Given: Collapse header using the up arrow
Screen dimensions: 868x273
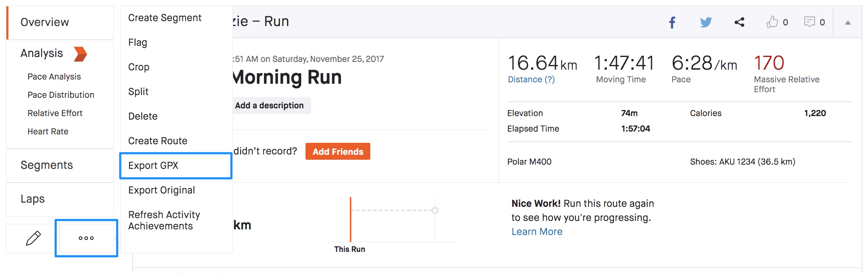Looking at the screenshot, I should [x=848, y=23].
